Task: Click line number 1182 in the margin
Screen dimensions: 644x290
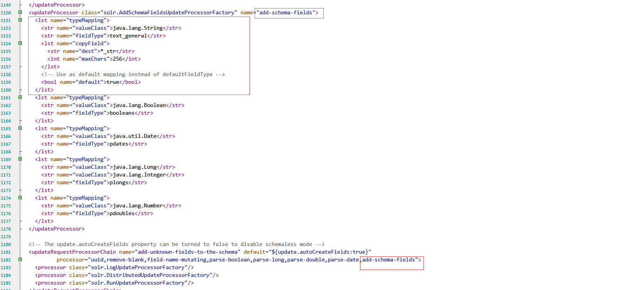Action: (6, 260)
